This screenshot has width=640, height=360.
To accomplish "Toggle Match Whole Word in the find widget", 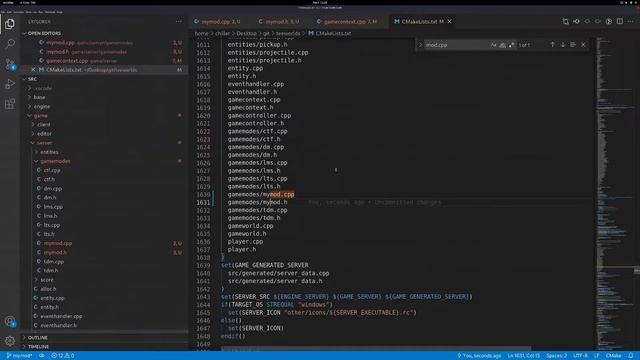I will click(502, 45).
